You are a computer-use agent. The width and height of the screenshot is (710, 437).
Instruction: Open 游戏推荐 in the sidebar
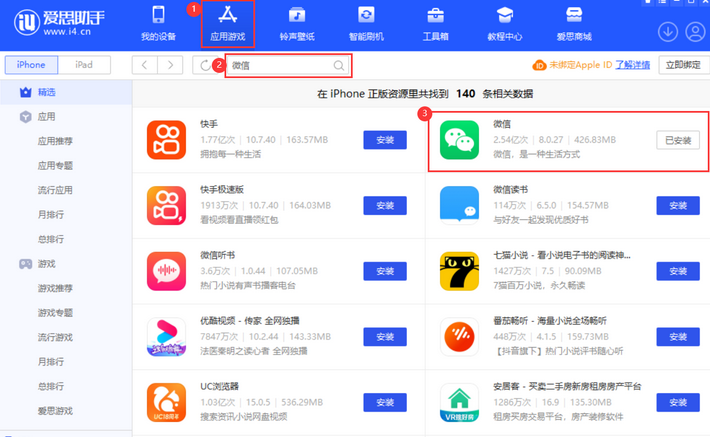click(x=55, y=288)
